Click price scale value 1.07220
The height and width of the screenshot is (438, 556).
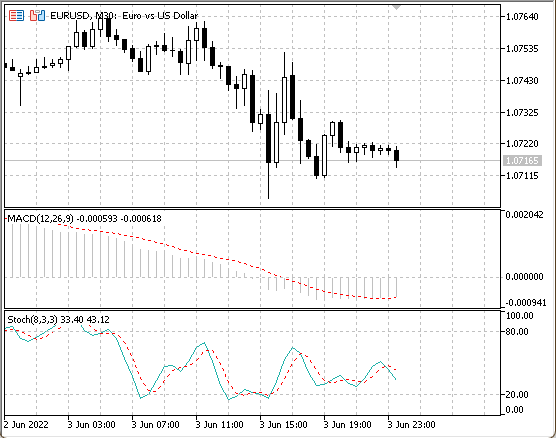coord(522,144)
